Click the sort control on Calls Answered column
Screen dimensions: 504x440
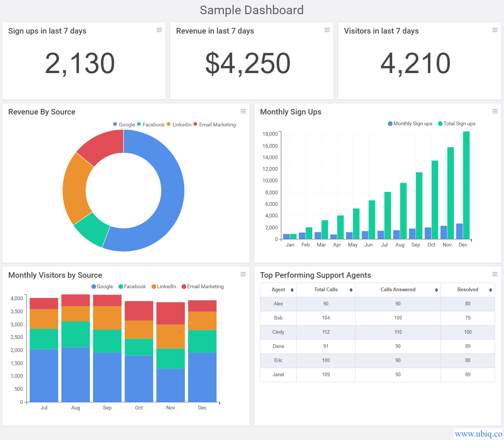436,290
